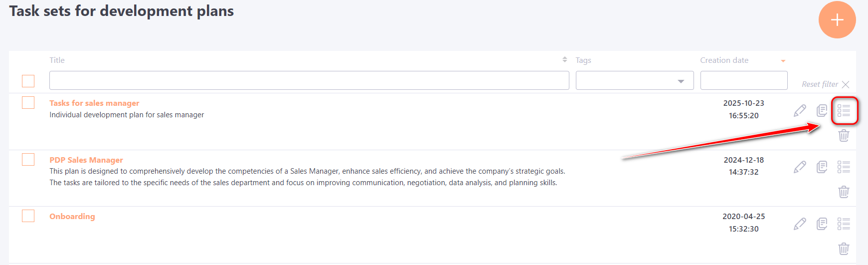Duplicate the PDP Sales Manager set
This screenshot has height=265, width=868.
point(822,167)
